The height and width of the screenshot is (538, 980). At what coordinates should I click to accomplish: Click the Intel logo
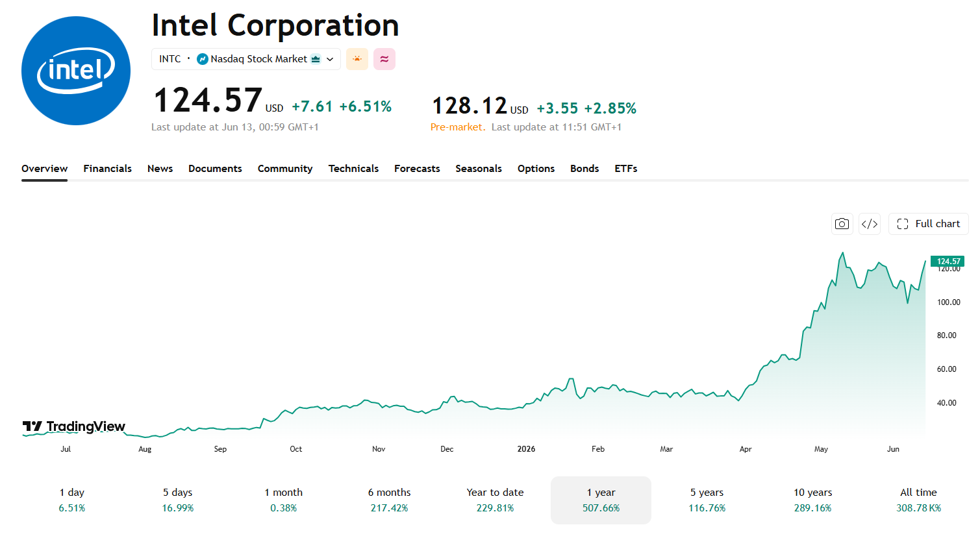[x=76, y=71]
